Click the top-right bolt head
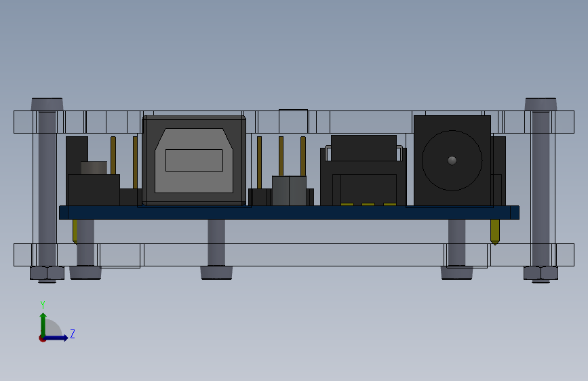The height and width of the screenshot is (381, 588). click(x=541, y=104)
